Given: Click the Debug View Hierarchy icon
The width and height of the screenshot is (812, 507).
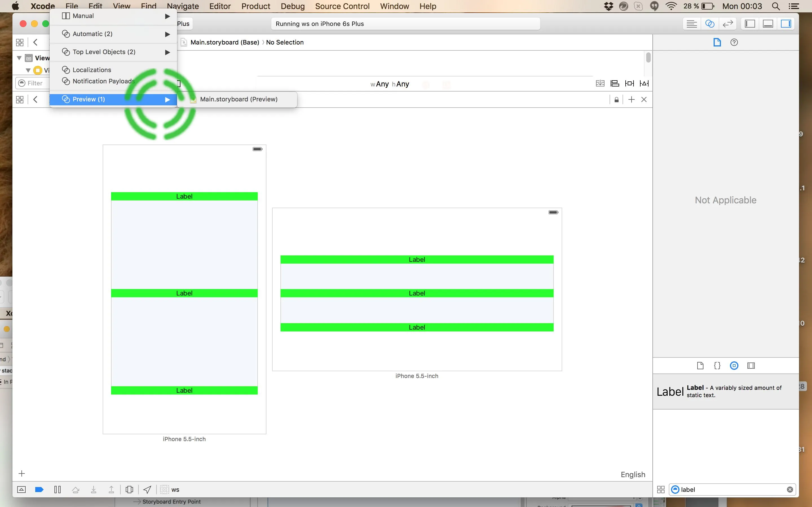Looking at the screenshot, I should pyautogui.click(x=129, y=490).
